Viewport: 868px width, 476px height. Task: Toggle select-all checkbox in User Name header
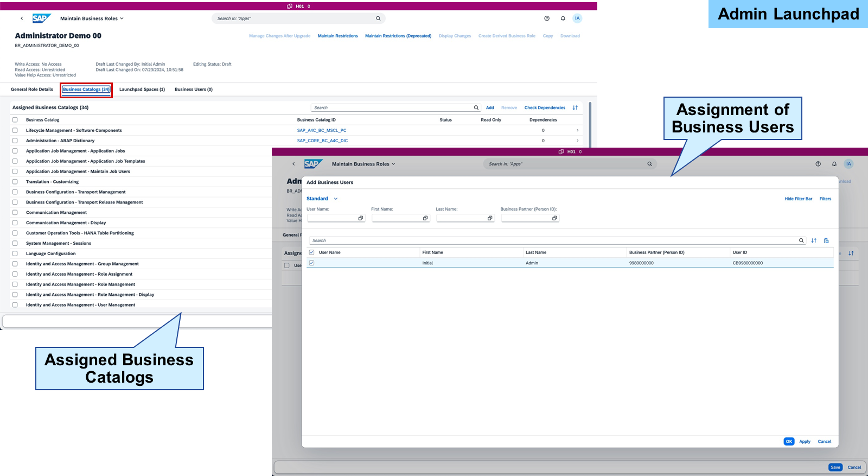click(x=311, y=252)
